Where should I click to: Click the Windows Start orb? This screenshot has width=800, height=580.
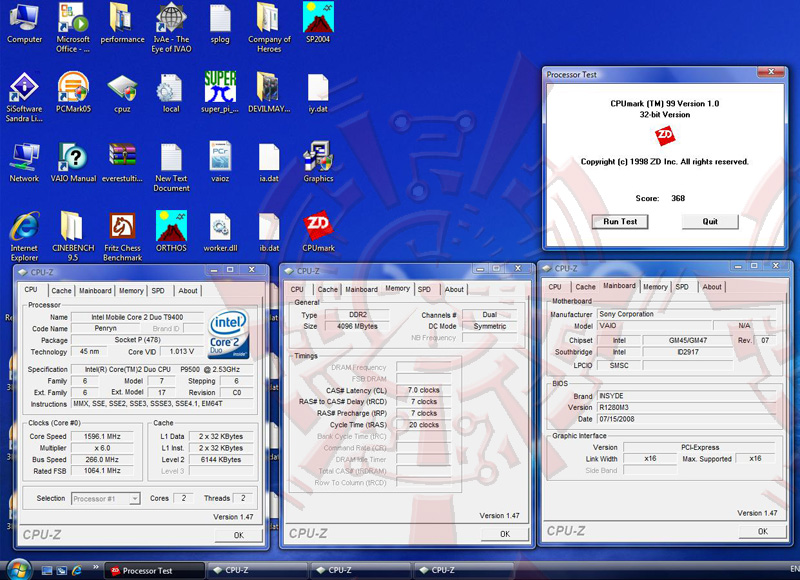(x=18, y=569)
